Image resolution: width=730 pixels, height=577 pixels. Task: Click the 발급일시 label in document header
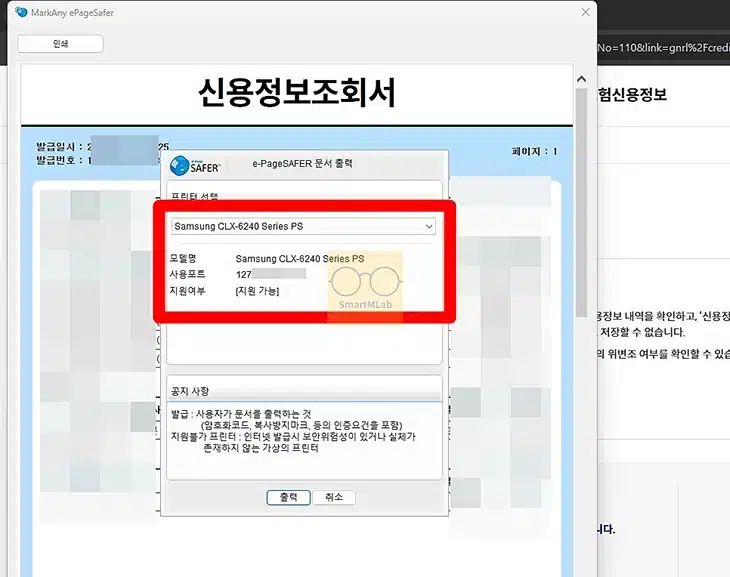(55, 147)
